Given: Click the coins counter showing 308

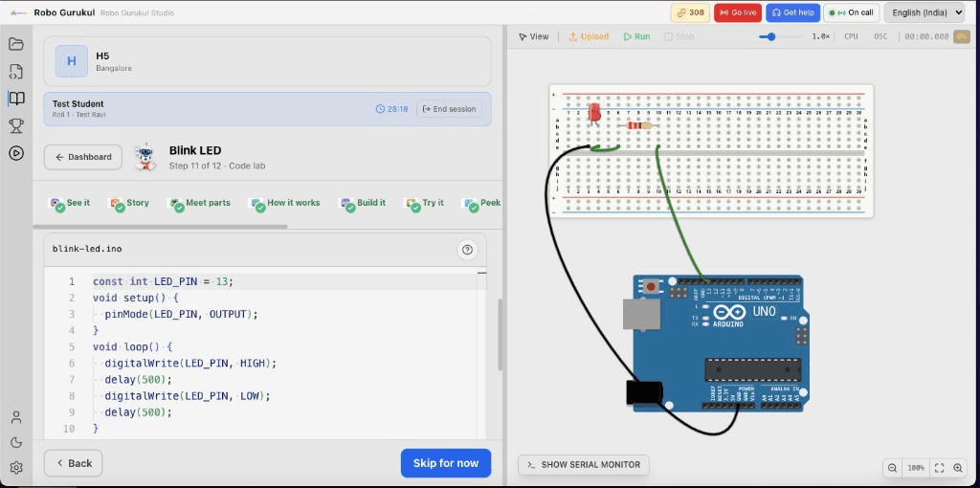Looking at the screenshot, I should [x=690, y=12].
